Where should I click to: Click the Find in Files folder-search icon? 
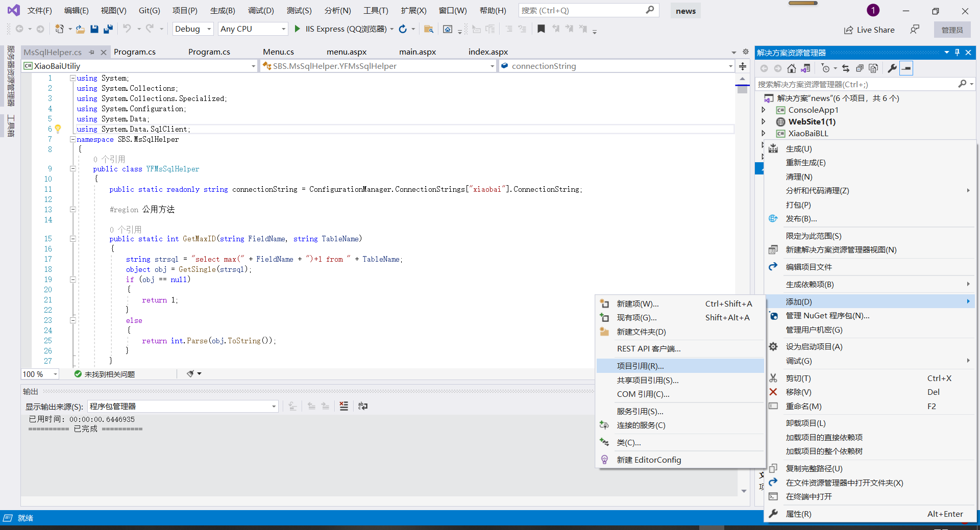pyautogui.click(x=429, y=29)
